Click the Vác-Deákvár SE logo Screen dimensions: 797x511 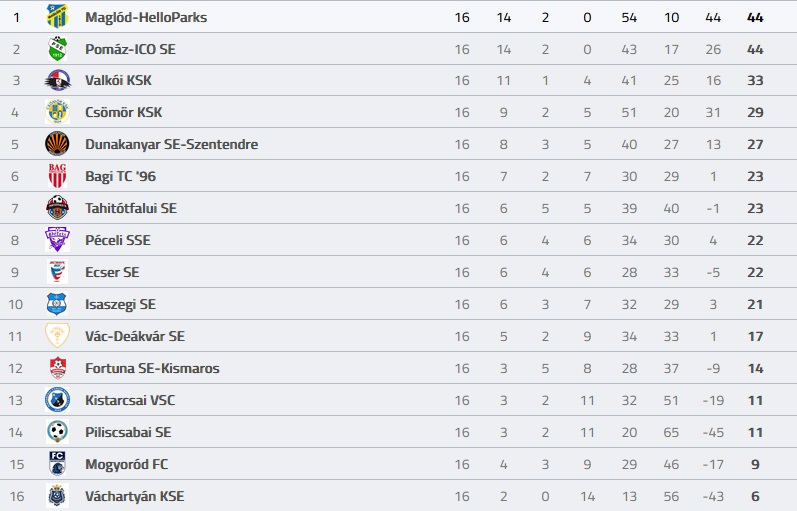[x=57, y=337]
